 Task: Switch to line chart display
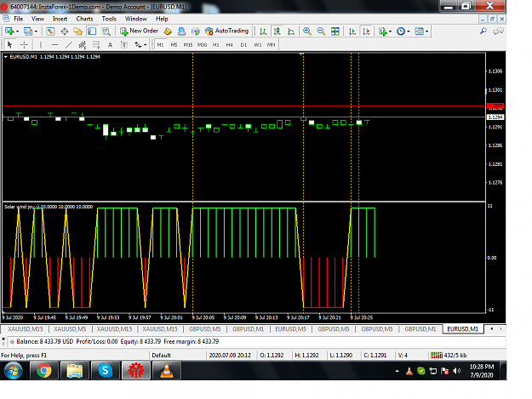pos(291,31)
